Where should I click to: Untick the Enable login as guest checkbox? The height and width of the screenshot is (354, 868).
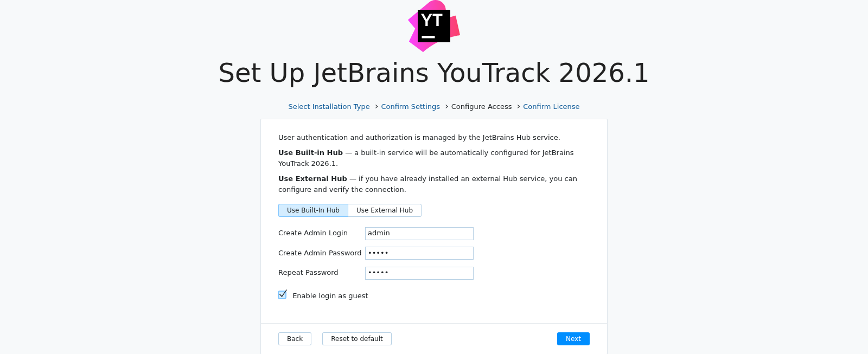282,295
